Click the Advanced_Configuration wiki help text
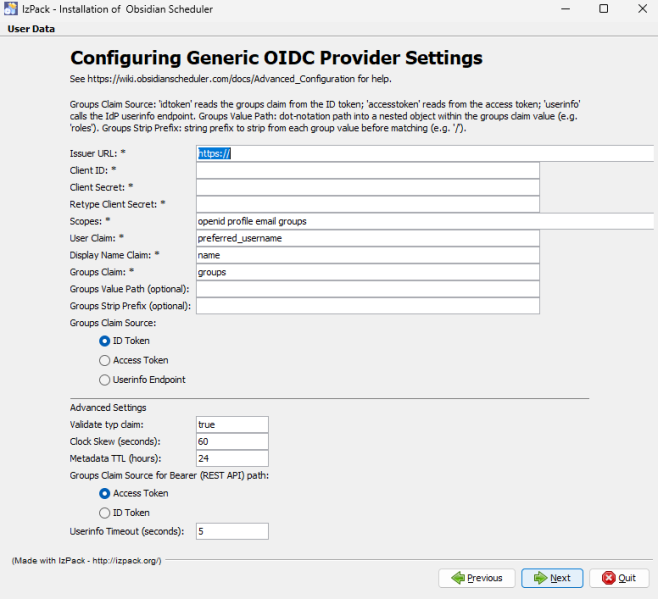 tap(230, 79)
